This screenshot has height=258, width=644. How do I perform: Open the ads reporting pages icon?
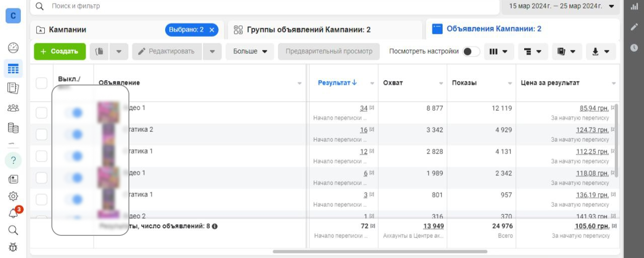tap(14, 89)
